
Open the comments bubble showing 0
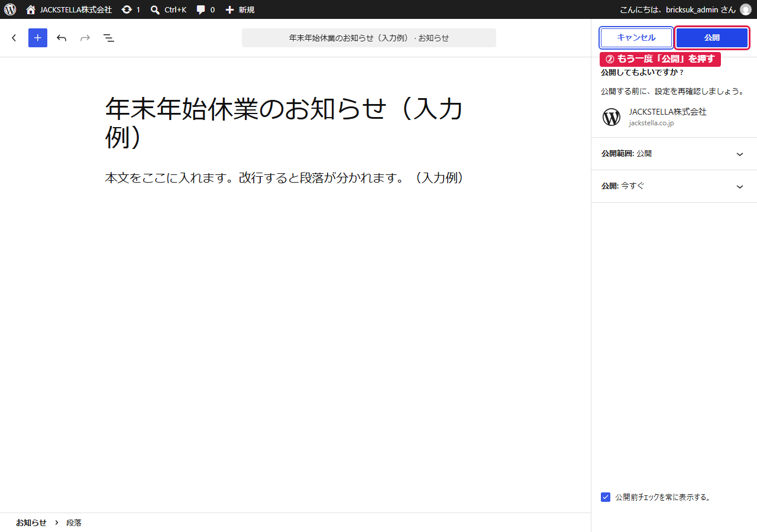pos(206,9)
